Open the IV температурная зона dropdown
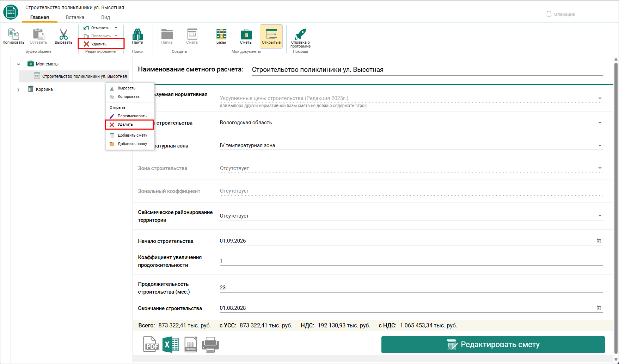The width and height of the screenshot is (619, 364). 600,145
